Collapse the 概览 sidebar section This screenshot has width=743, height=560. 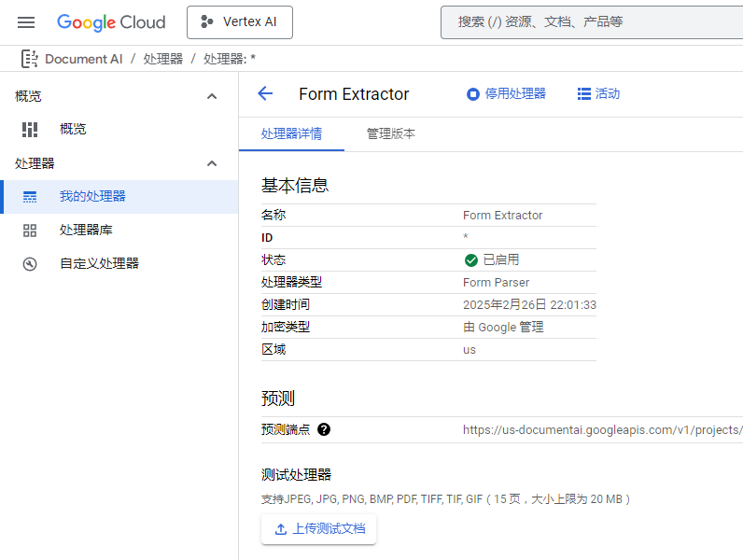point(212,96)
